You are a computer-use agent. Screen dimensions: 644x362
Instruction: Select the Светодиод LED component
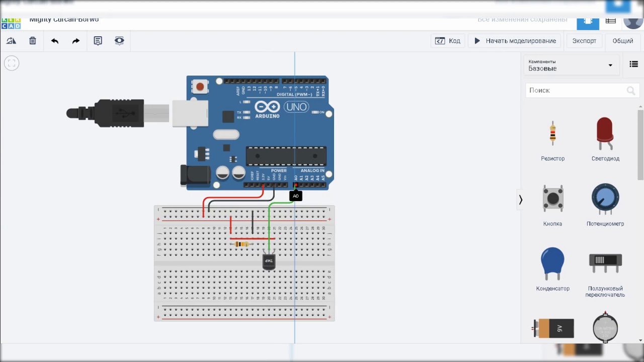click(x=605, y=140)
